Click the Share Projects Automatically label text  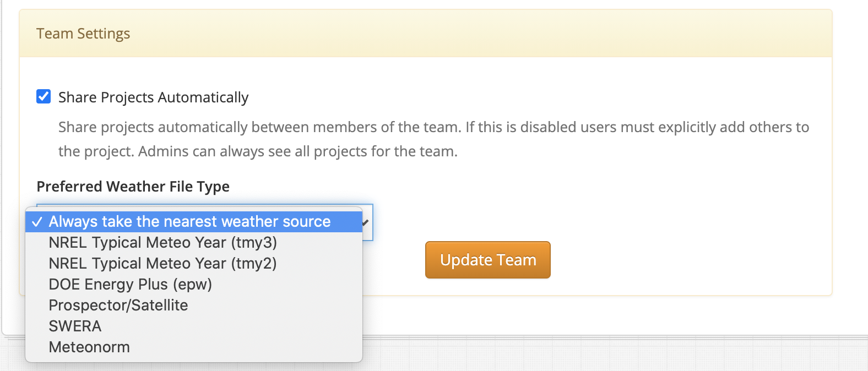153,97
